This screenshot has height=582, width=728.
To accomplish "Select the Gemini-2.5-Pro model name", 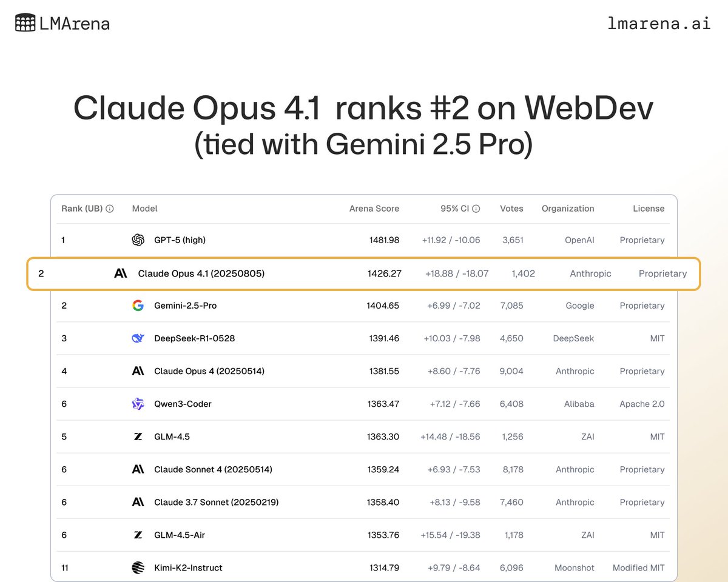I will point(185,306).
